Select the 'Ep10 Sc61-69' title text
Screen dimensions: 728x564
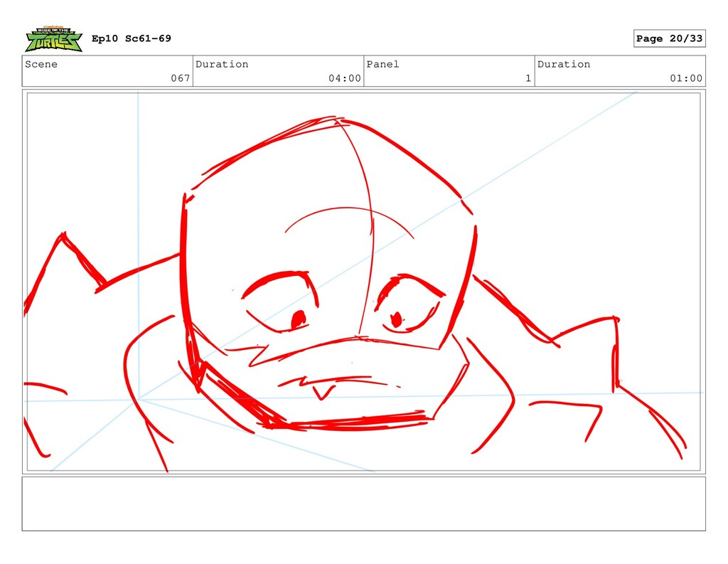pos(132,38)
